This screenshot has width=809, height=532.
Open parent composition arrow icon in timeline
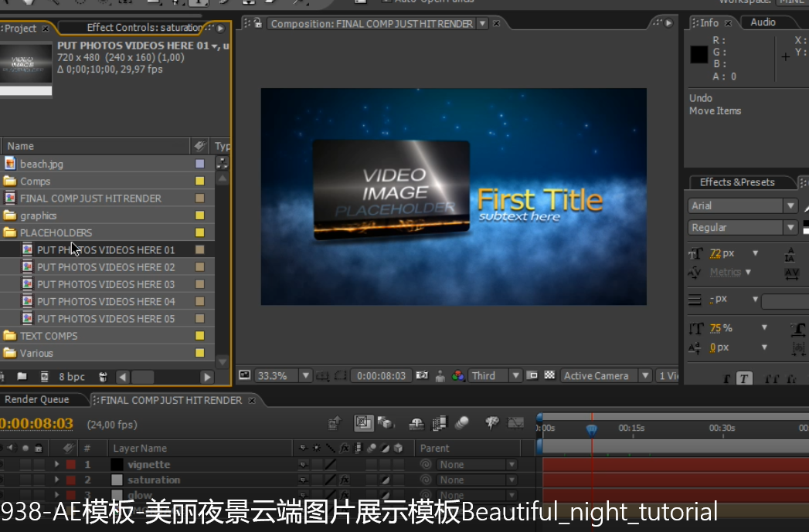(335, 423)
